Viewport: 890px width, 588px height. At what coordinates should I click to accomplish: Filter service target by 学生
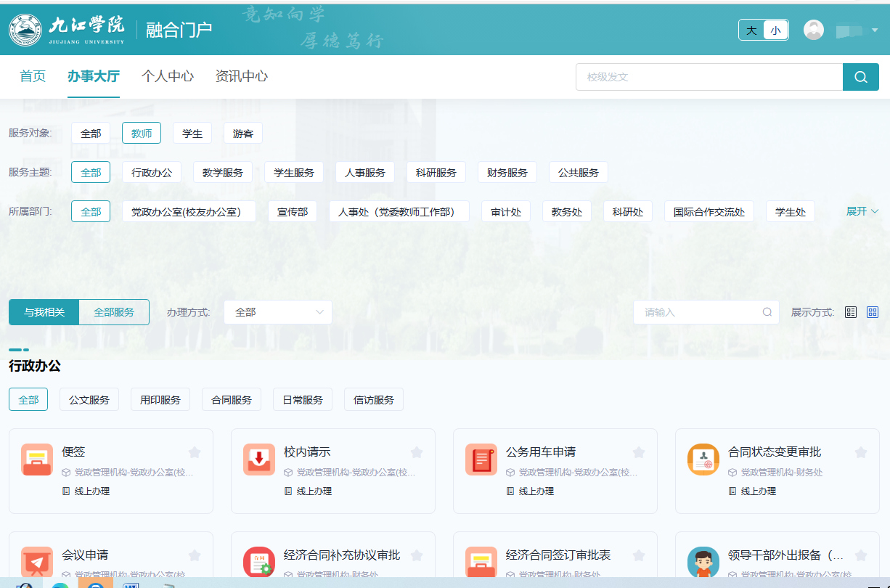click(x=192, y=134)
